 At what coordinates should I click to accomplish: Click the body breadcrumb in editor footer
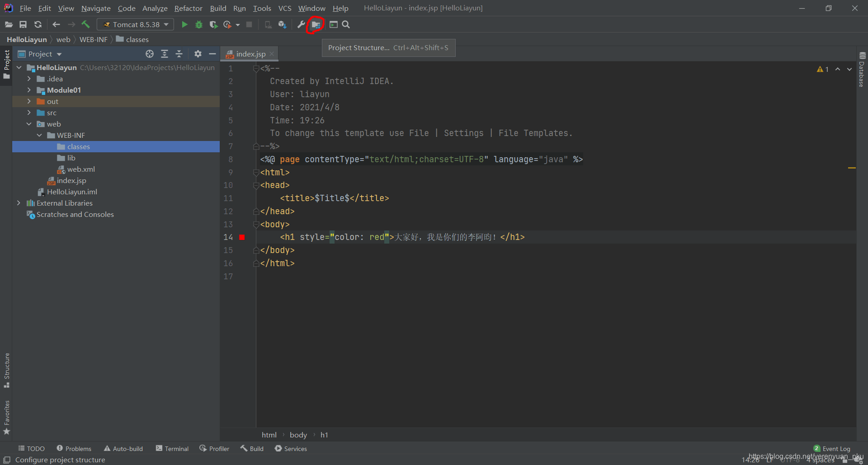click(298, 435)
